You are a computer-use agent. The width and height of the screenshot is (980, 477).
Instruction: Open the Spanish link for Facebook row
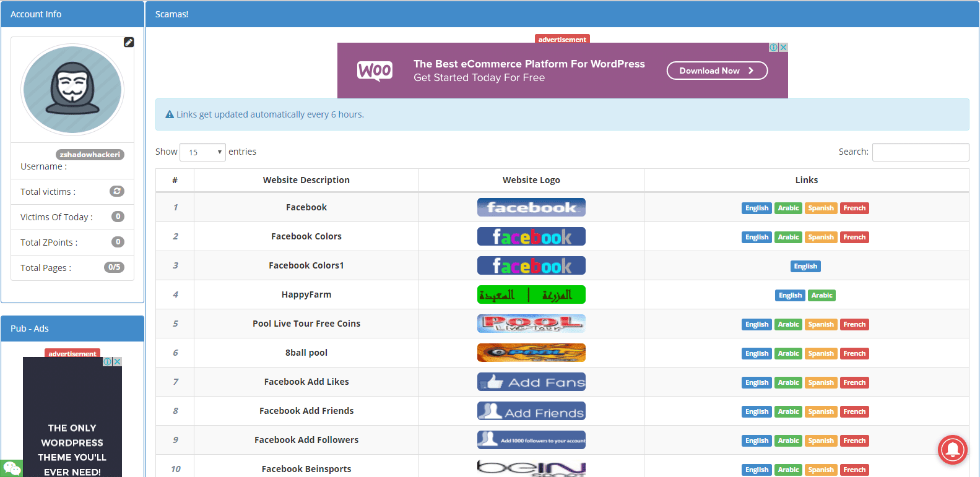[x=821, y=208]
